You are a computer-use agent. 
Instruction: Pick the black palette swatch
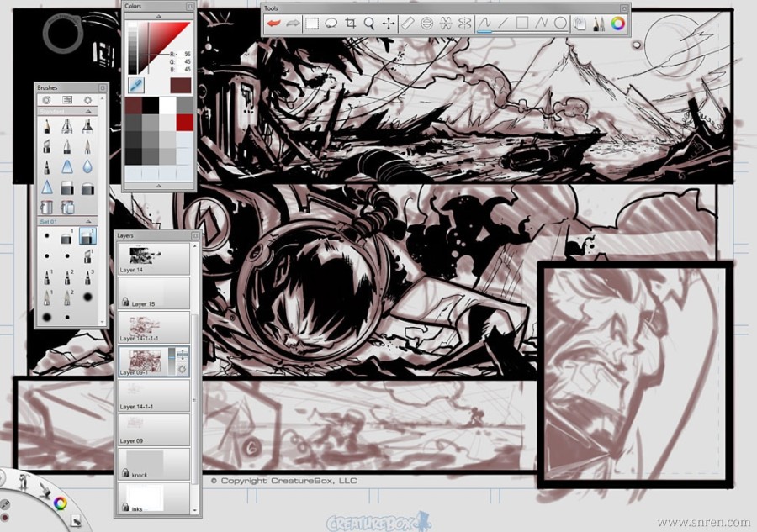tap(151, 105)
